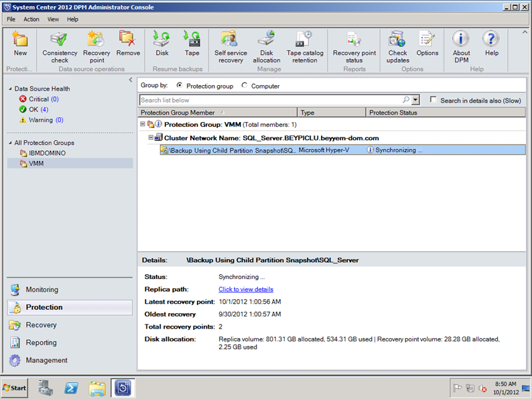This screenshot has height=399, width=532.
Task: Select the VMM protection group
Action: 70,164
